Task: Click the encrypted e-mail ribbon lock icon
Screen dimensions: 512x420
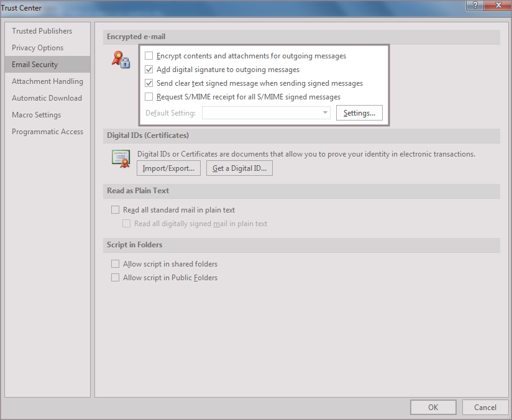Action: [x=121, y=60]
